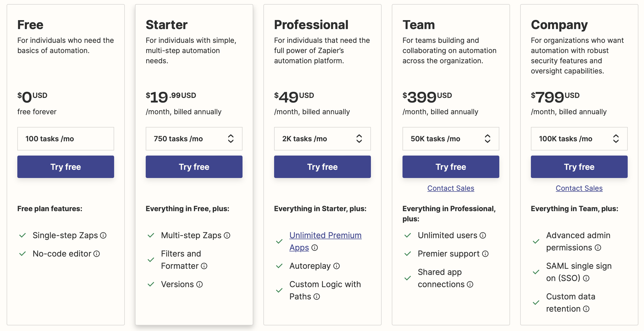Click Try free on the Starter plan

pos(194,167)
